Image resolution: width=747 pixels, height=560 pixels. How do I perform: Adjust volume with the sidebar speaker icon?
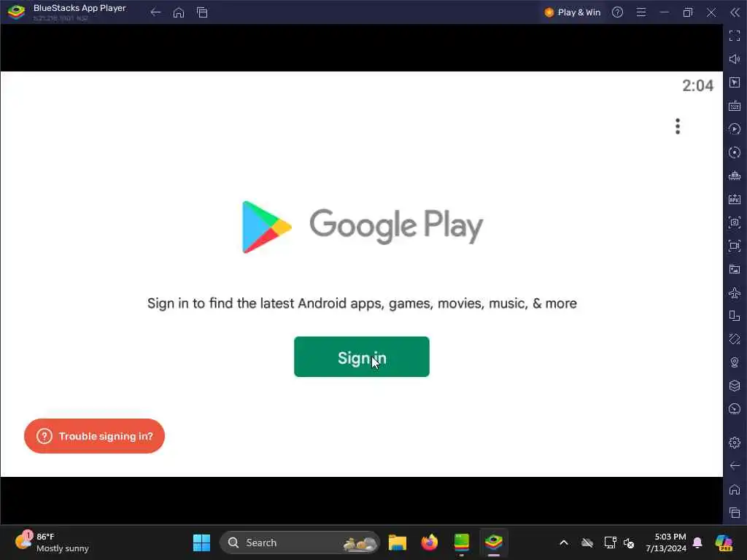point(735,59)
